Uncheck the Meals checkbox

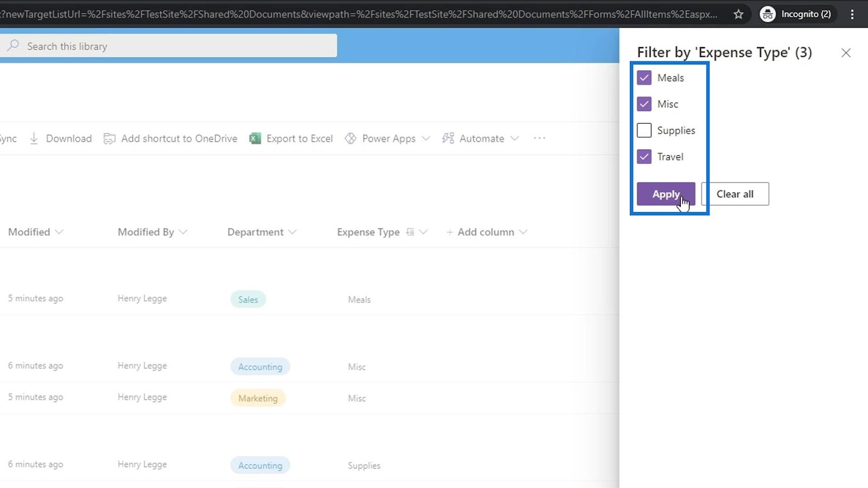coord(644,78)
